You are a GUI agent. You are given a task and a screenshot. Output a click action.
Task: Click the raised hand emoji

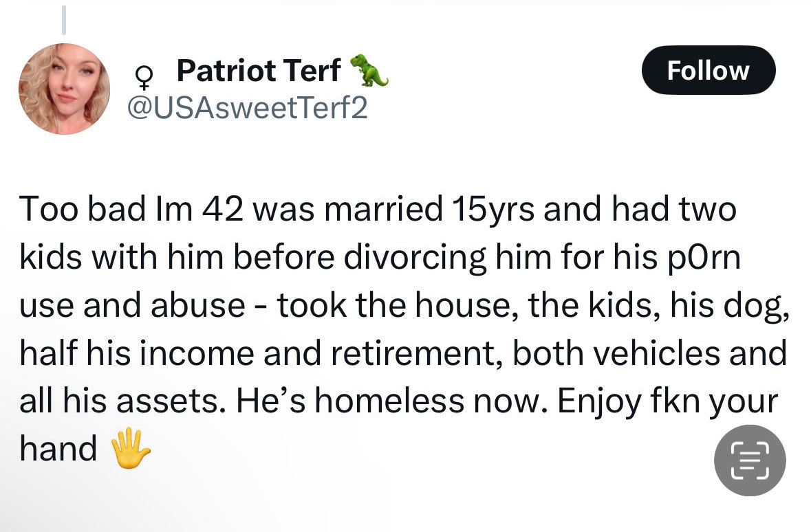coord(130,450)
